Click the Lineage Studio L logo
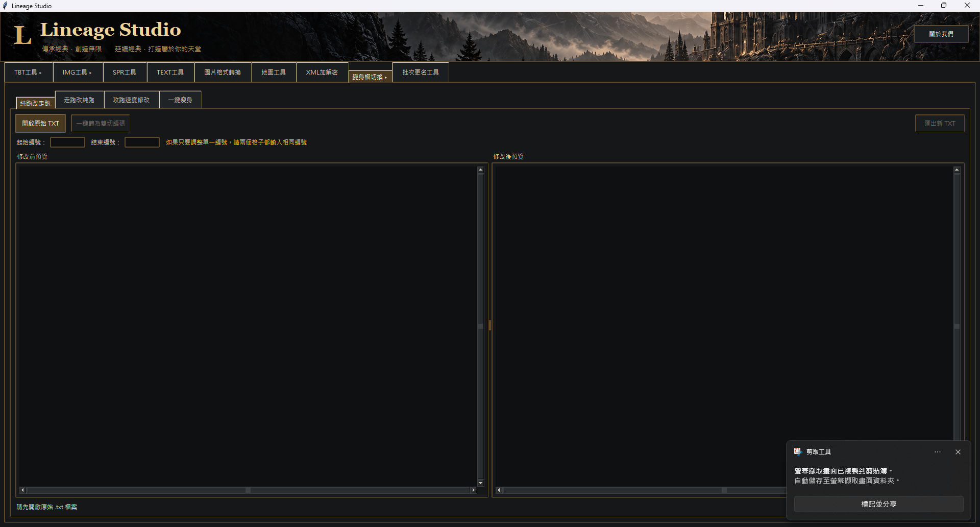The image size is (980, 527). (22, 35)
